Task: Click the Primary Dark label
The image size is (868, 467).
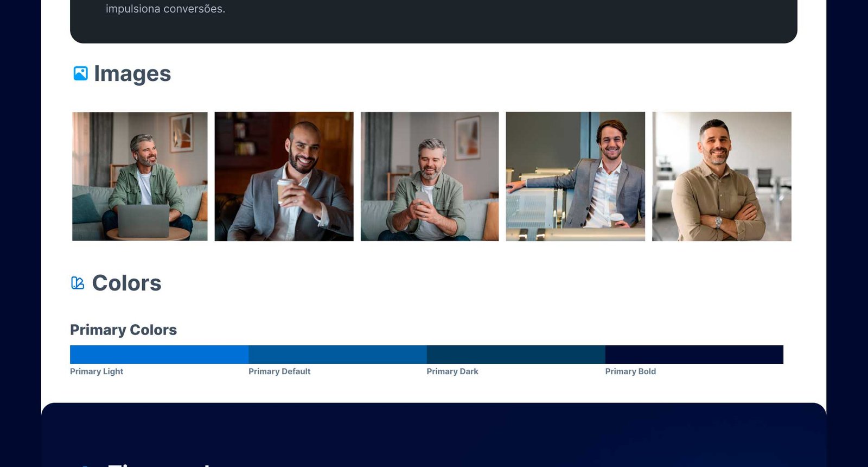Action: [452, 371]
